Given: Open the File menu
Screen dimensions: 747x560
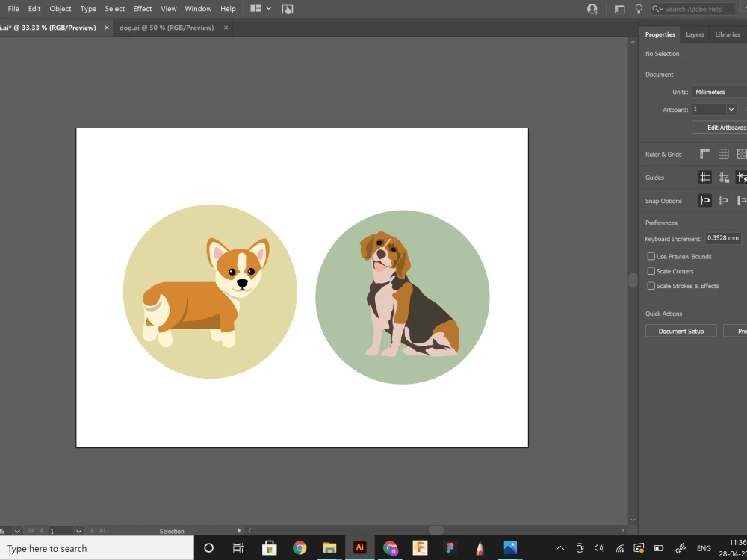Looking at the screenshot, I should tap(13, 8).
